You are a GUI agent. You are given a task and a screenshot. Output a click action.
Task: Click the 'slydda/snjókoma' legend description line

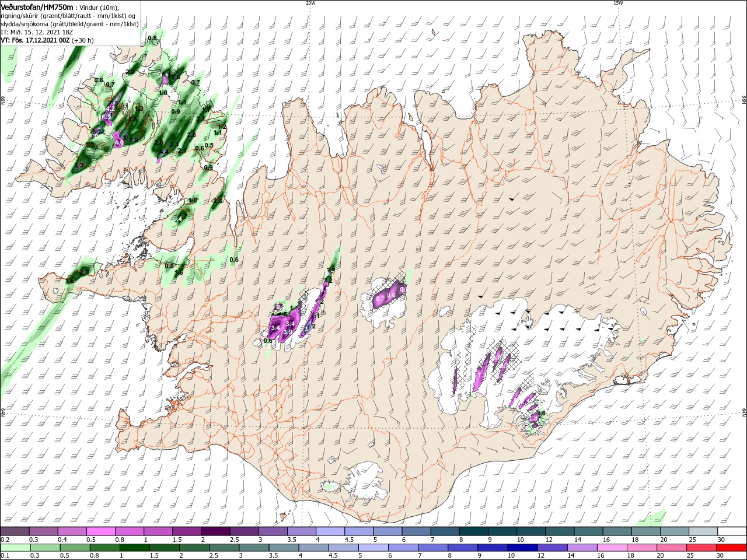point(69,24)
